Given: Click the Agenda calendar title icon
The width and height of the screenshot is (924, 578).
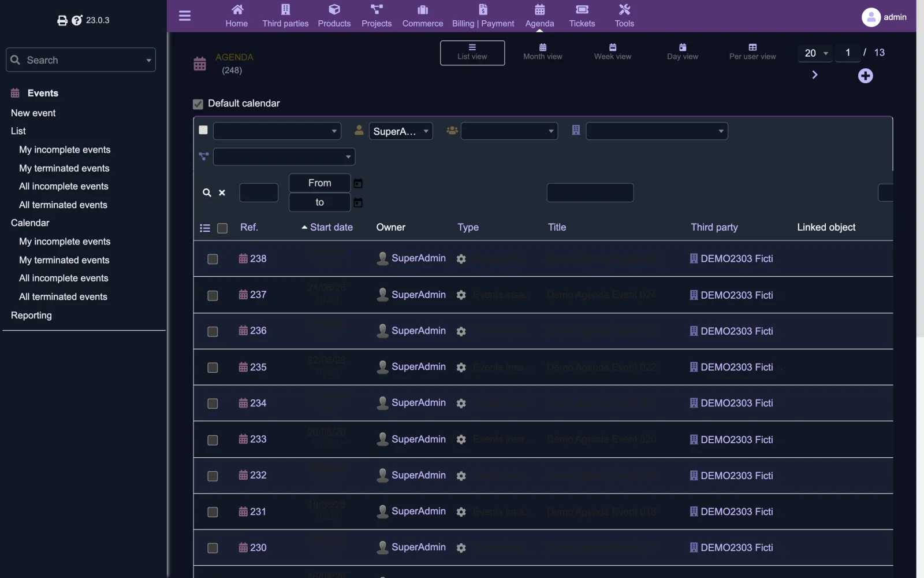Looking at the screenshot, I should coord(200,64).
